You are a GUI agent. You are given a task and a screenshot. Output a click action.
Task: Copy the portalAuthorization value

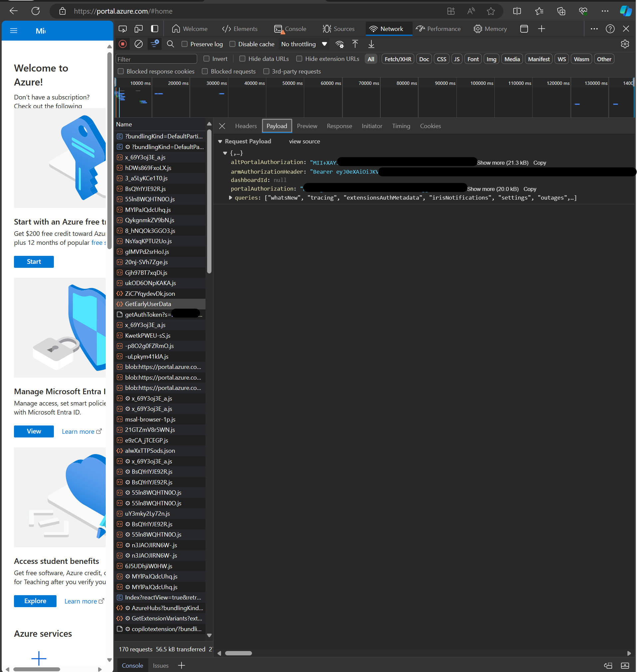click(x=530, y=189)
